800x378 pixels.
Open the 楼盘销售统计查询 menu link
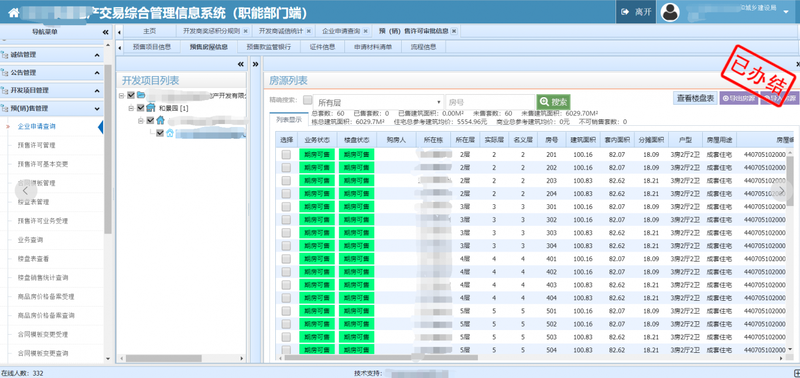43,278
